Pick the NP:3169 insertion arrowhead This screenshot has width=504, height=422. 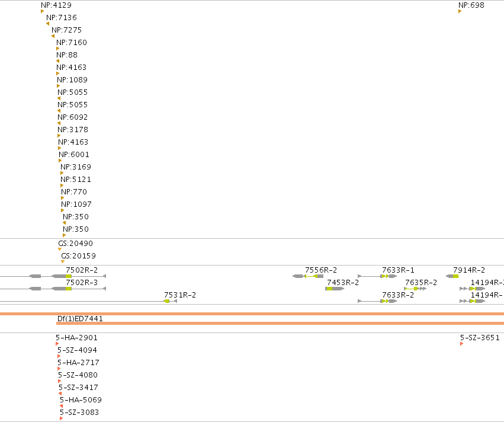[x=62, y=173]
